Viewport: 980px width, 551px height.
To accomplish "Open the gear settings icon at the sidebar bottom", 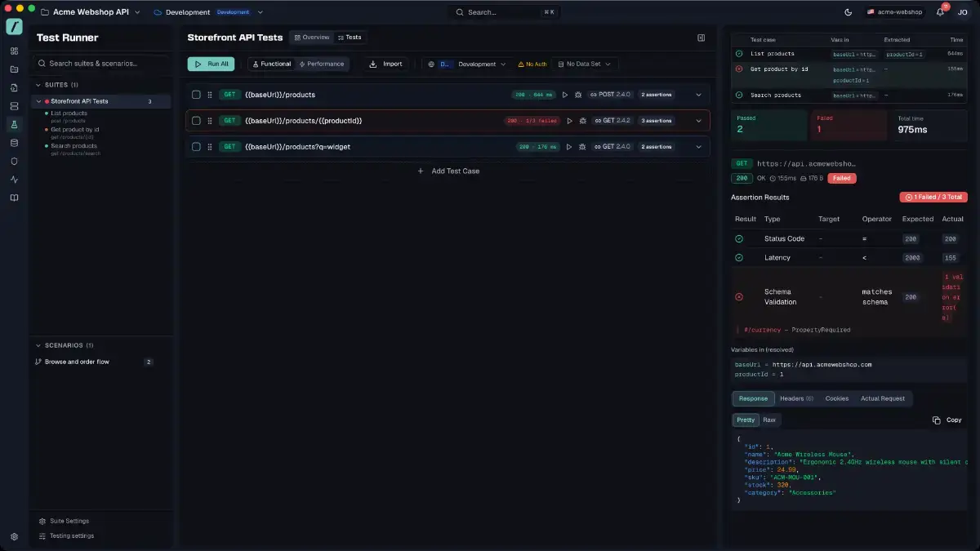I will 14,536.
